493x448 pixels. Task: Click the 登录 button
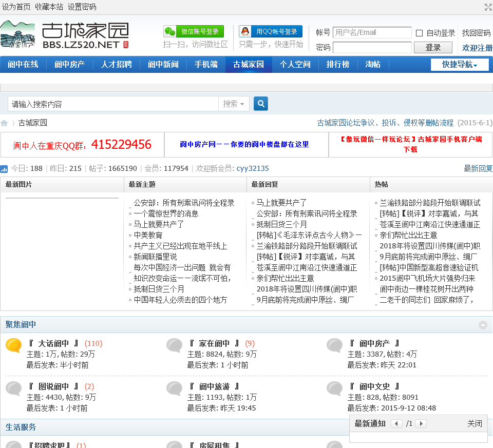pos(433,47)
